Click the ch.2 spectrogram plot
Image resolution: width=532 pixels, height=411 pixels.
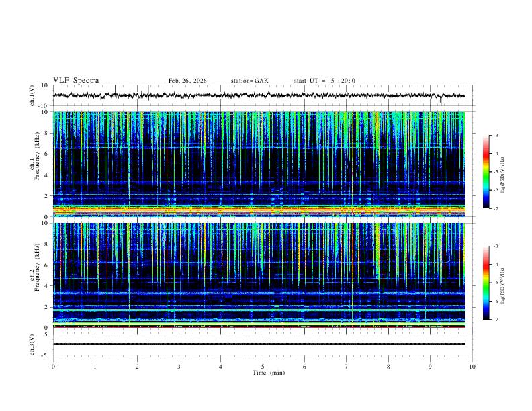[259, 275]
